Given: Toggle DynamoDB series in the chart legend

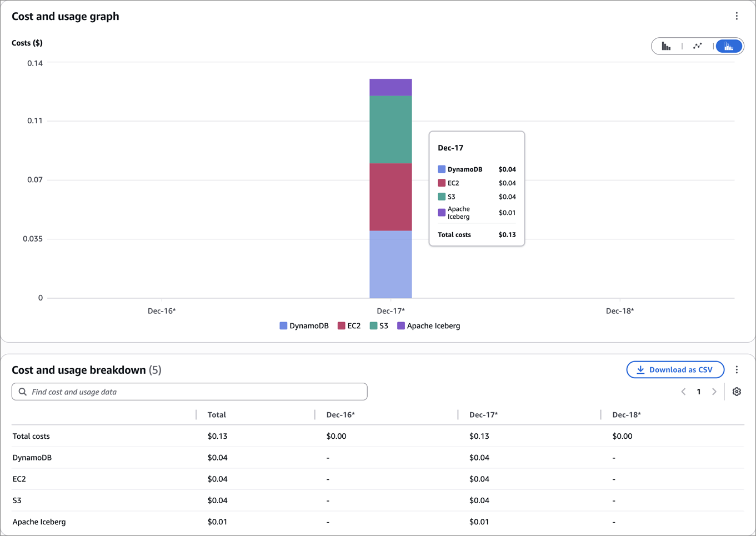Looking at the screenshot, I should pyautogui.click(x=304, y=326).
